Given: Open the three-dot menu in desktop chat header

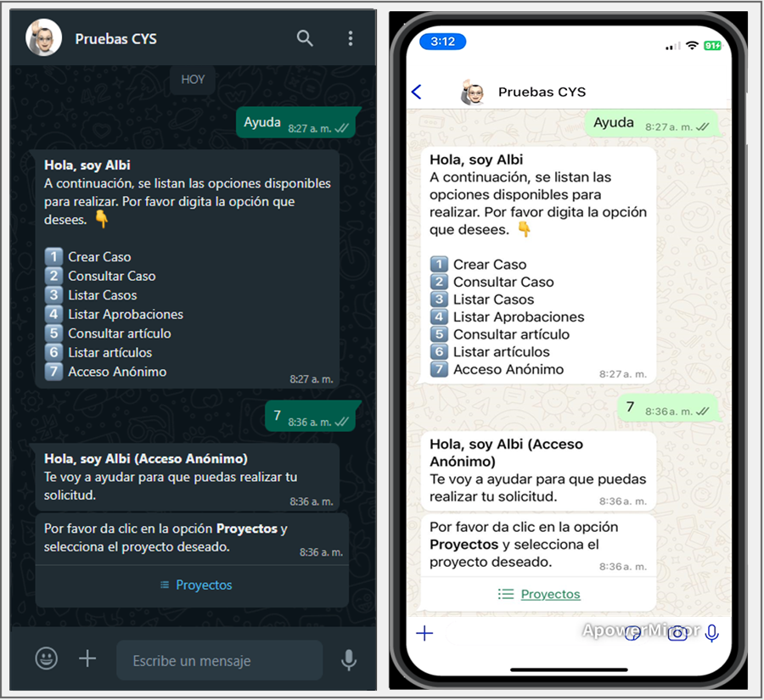Looking at the screenshot, I should 351,38.
